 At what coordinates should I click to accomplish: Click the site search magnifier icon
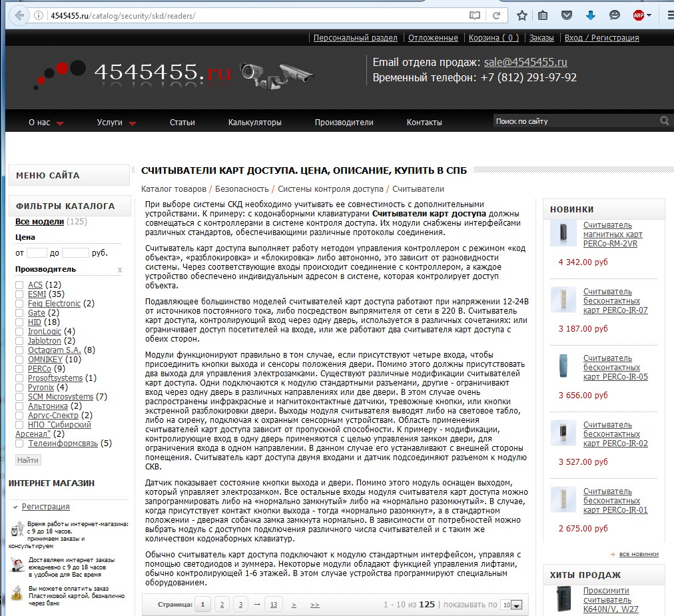(665, 121)
